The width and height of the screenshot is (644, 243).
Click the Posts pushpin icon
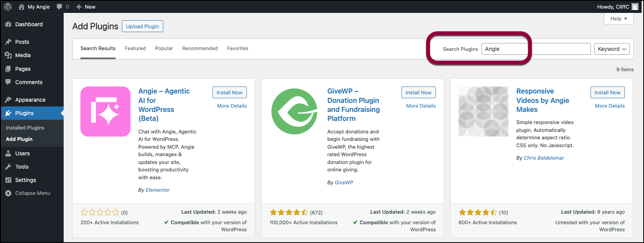[x=8, y=42]
